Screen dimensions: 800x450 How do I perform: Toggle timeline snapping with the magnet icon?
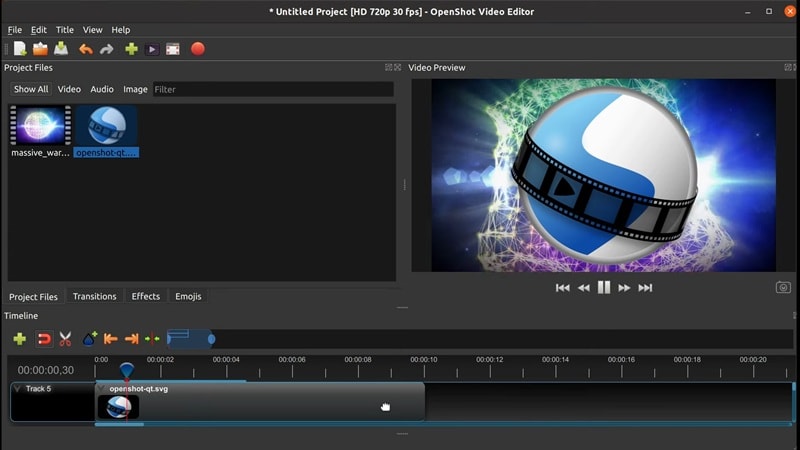[x=44, y=339]
